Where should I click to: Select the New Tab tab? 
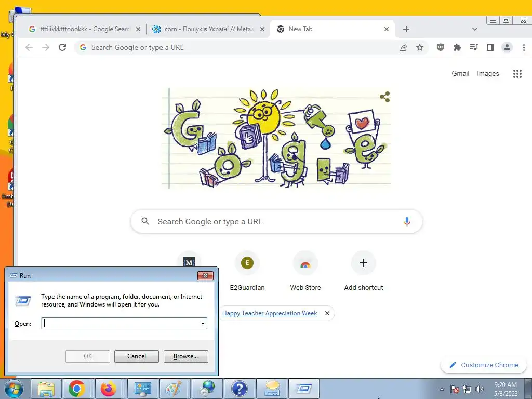click(x=332, y=29)
